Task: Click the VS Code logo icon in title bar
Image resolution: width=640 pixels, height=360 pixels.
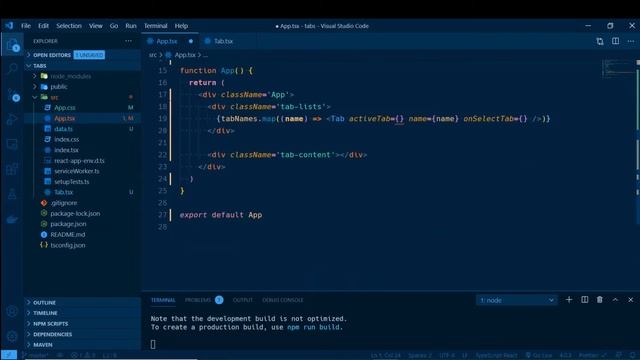Action: [9, 26]
